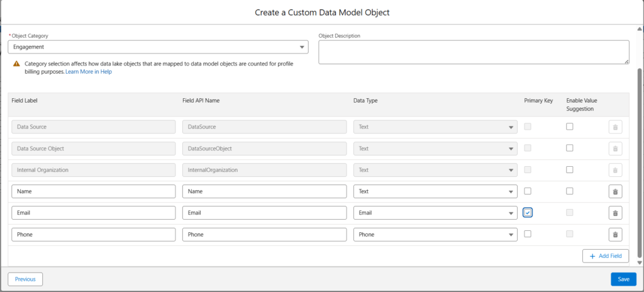
Task: Click disabled Value Suggestion checkbox in Phone row
Action: (x=570, y=233)
